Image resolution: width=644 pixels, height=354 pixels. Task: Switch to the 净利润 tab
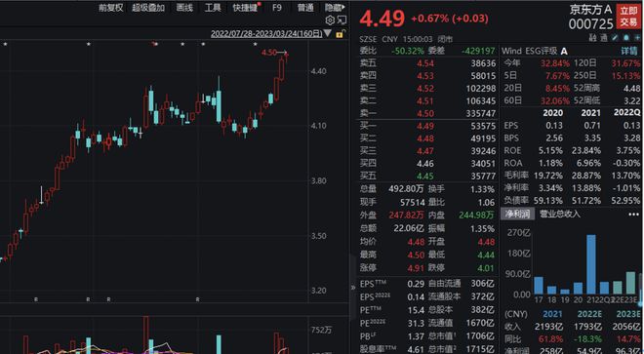517,214
